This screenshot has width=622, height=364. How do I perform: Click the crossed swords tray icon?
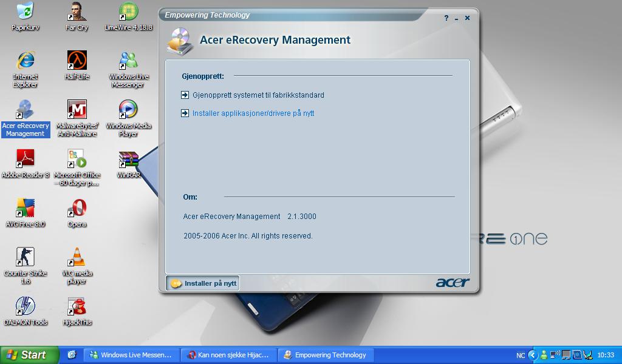588,355
